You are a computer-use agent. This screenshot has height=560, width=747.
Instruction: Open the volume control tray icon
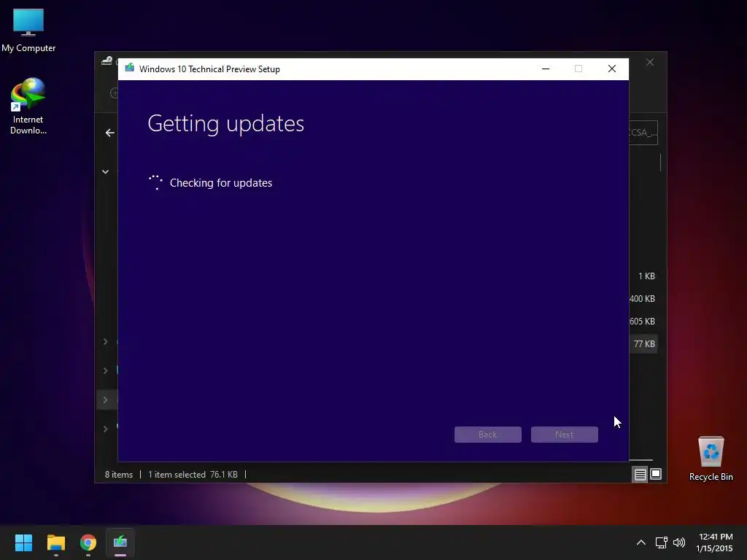point(679,542)
